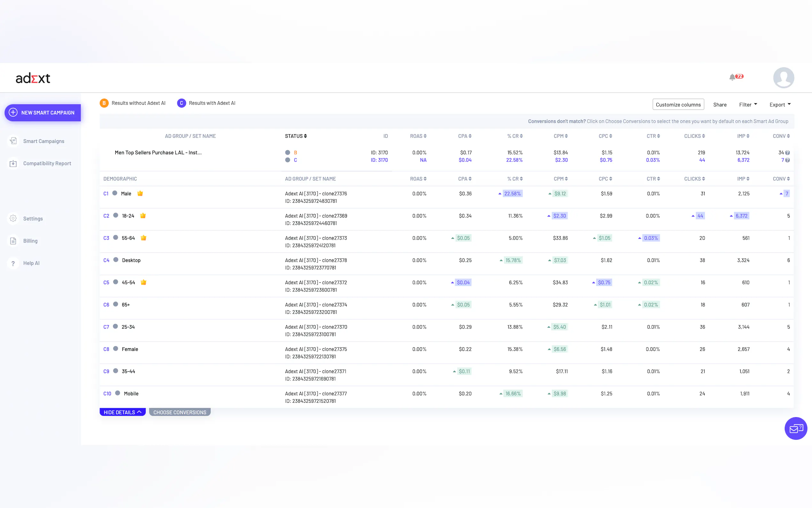Click the Choose Conversions button
Image resolution: width=812 pixels, height=508 pixels.
(x=180, y=412)
